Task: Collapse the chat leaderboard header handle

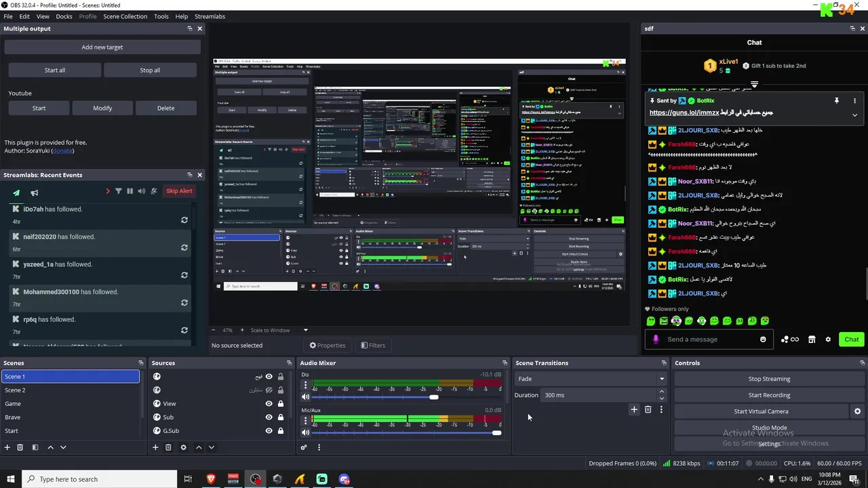Action: click(x=754, y=85)
